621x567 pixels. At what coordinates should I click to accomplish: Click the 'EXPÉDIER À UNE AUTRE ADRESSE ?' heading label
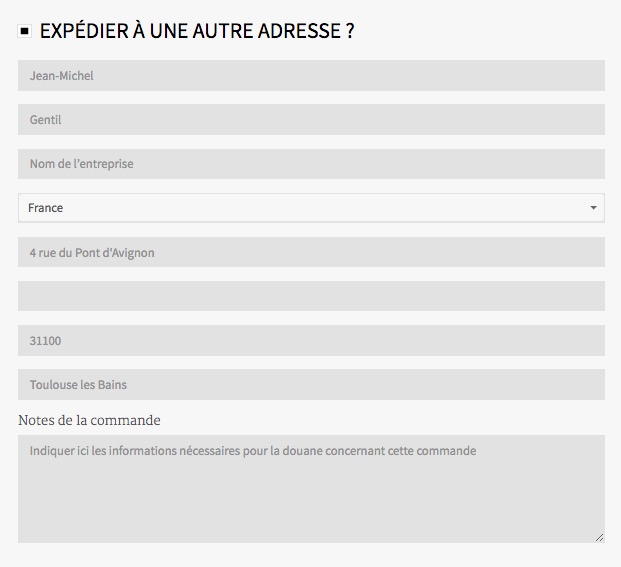click(197, 31)
